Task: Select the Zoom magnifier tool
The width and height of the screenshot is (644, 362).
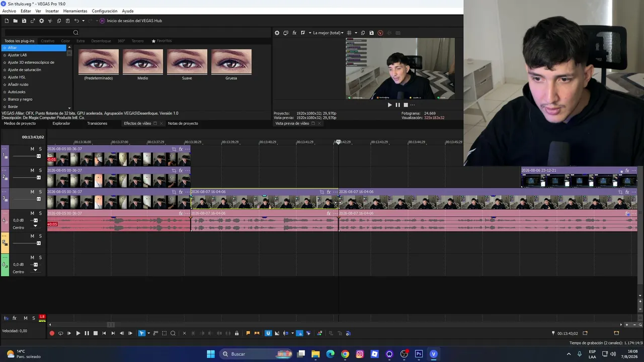Action: 173,333
